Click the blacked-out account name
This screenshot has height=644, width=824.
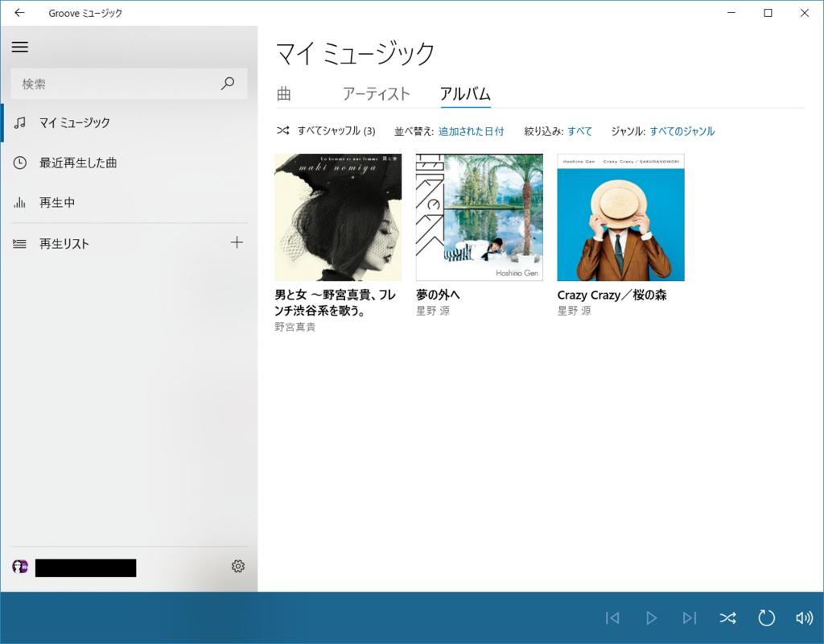coord(85,568)
